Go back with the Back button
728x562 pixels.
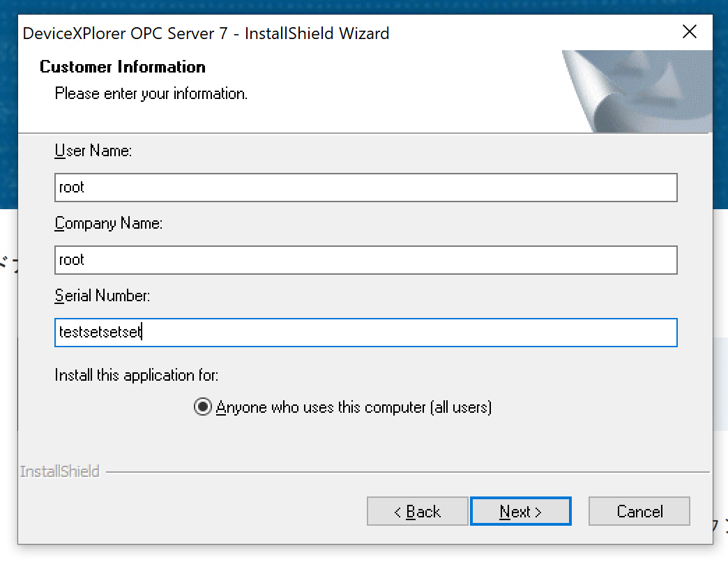tap(418, 511)
